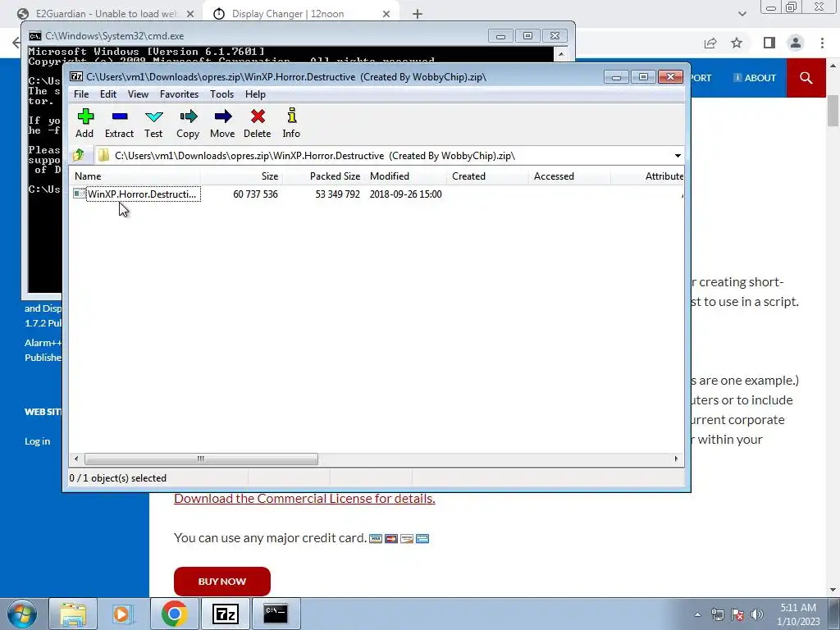Click the Command Prompt taskbar icon
Image resolution: width=840 pixels, height=630 pixels.
[x=276, y=614]
